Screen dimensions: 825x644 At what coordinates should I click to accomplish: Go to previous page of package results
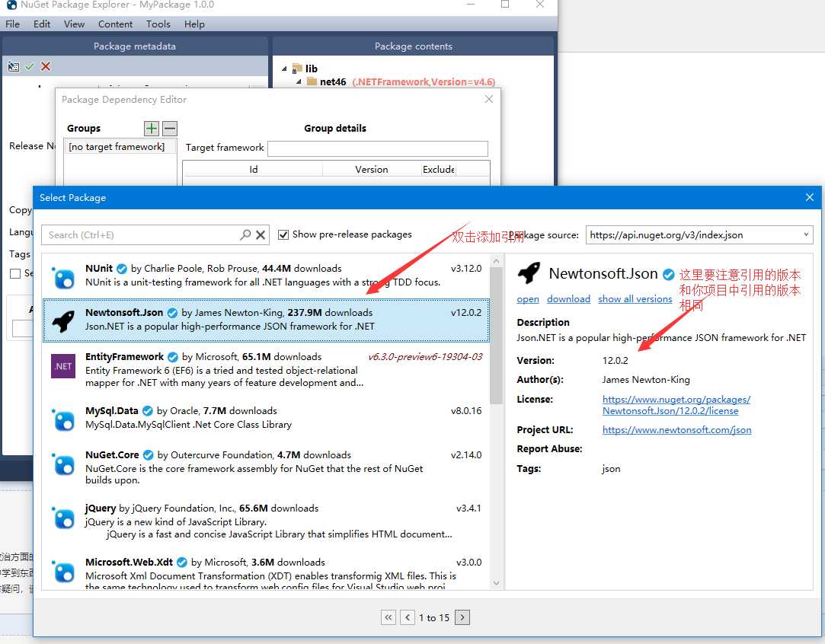[x=408, y=617]
